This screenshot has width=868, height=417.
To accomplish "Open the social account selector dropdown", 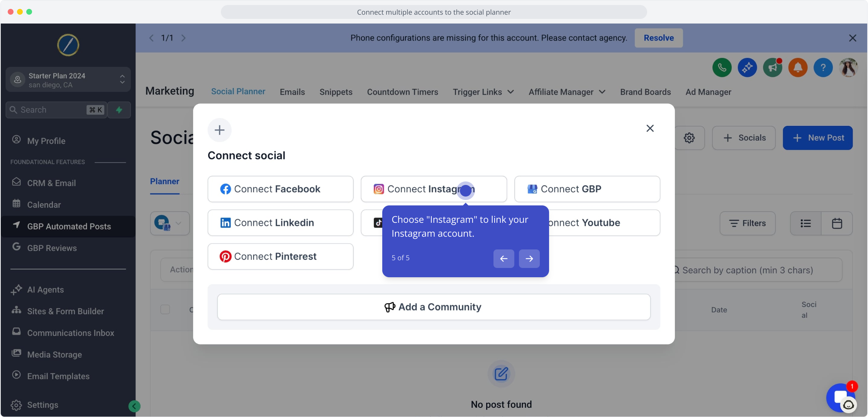I will [170, 223].
